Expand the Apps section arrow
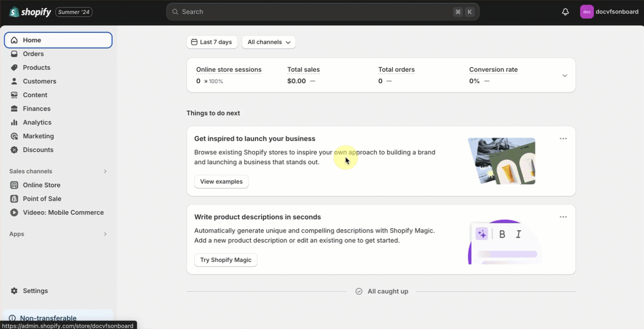644x329 pixels. [x=105, y=234]
